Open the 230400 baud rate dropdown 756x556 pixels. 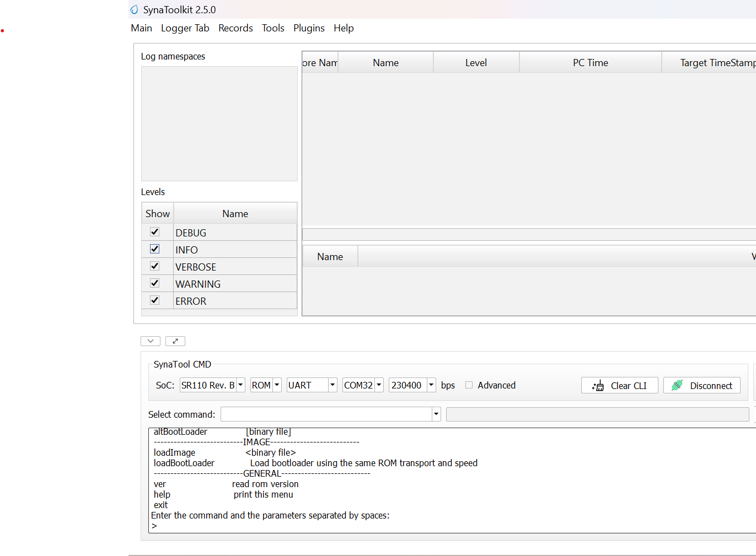point(412,385)
